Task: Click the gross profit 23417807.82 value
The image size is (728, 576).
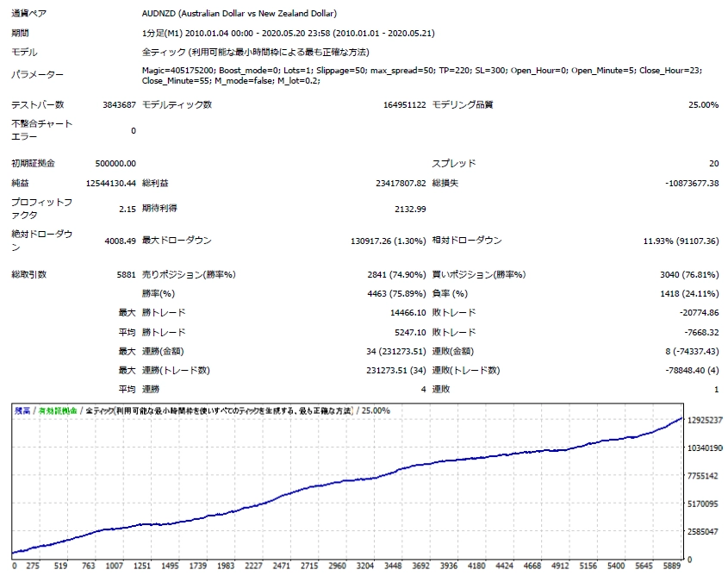Action: click(x=401, y=184)
